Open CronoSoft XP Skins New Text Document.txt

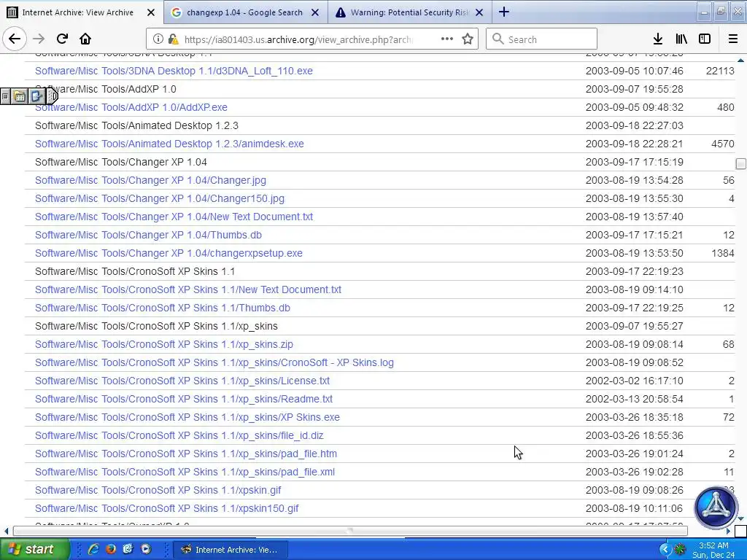[x=188, y=289]
